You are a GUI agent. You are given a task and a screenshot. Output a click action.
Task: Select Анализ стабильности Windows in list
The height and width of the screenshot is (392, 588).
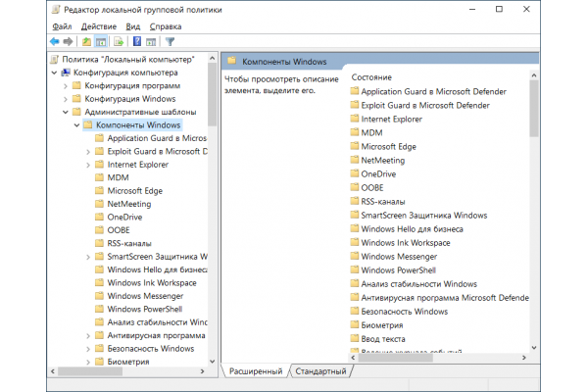pyautogui.click(x=418, y=284)
